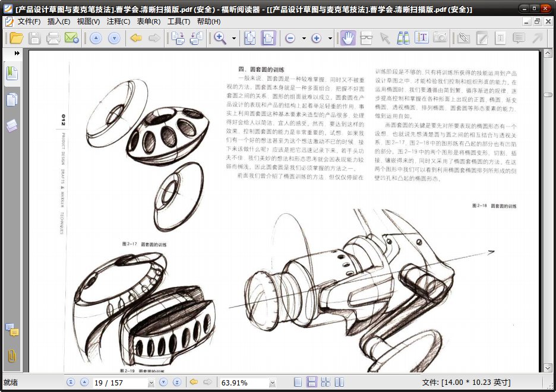The width and height of the screenshot is (556, 392).
Task: Go to previous page using toolbar up arrow
Action: point(96,38)
